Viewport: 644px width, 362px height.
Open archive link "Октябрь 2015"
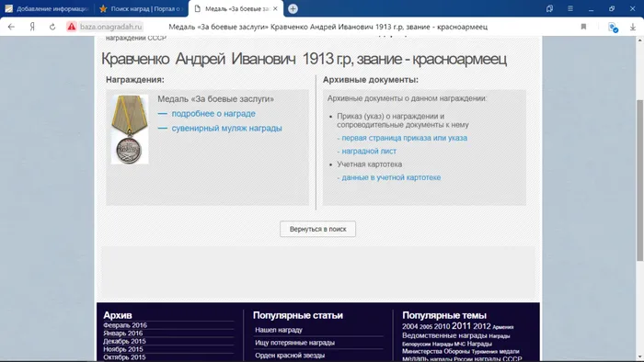click(124, 357)
